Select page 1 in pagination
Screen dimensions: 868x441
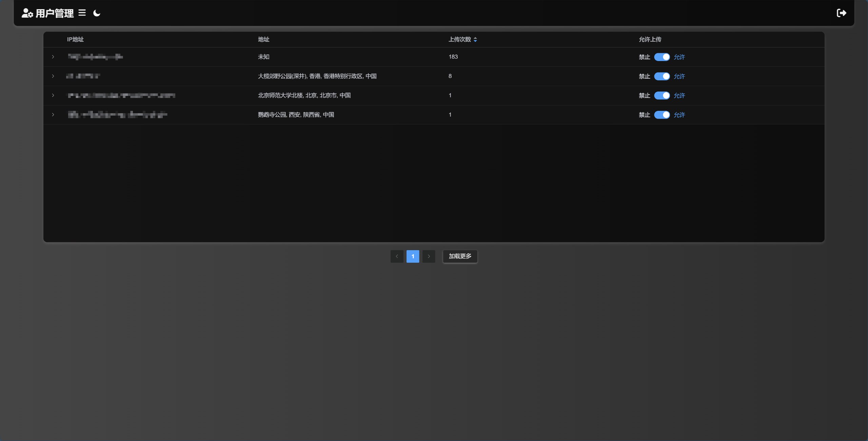[413, 256]
